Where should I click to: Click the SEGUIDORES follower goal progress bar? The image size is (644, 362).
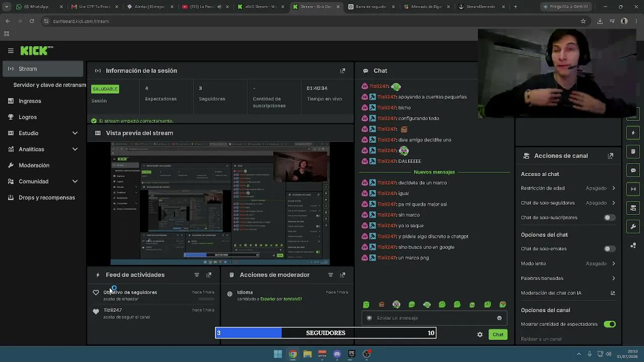[326, 333]
